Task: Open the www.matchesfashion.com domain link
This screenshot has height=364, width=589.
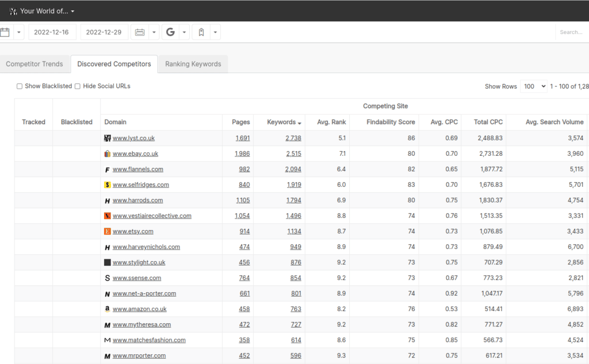Action: pyautogui.click(x=149, y=340)
